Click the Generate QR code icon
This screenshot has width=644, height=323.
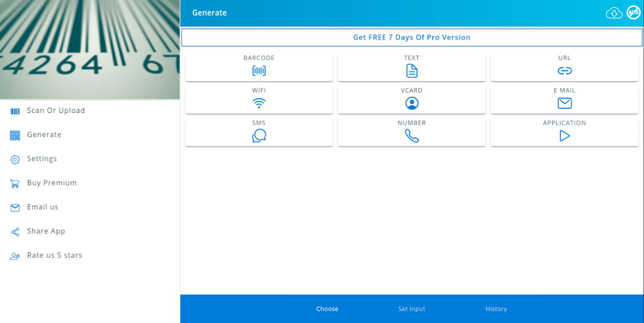15,135
